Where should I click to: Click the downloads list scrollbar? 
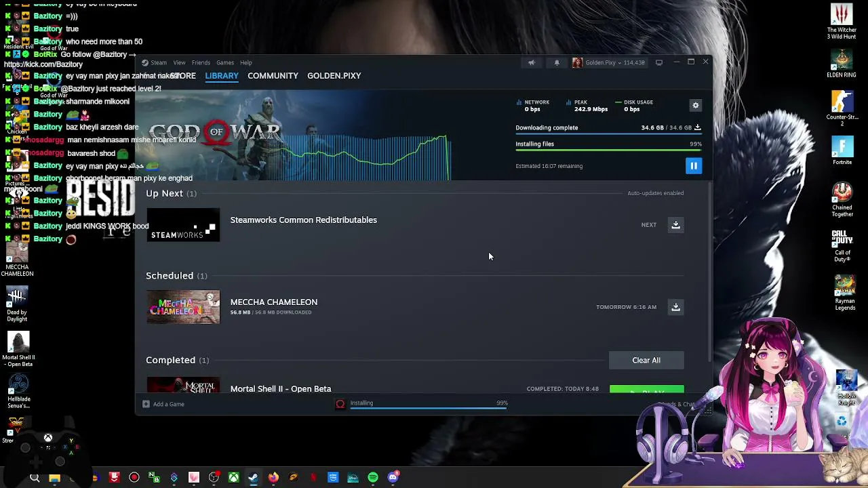pos(709,271)
